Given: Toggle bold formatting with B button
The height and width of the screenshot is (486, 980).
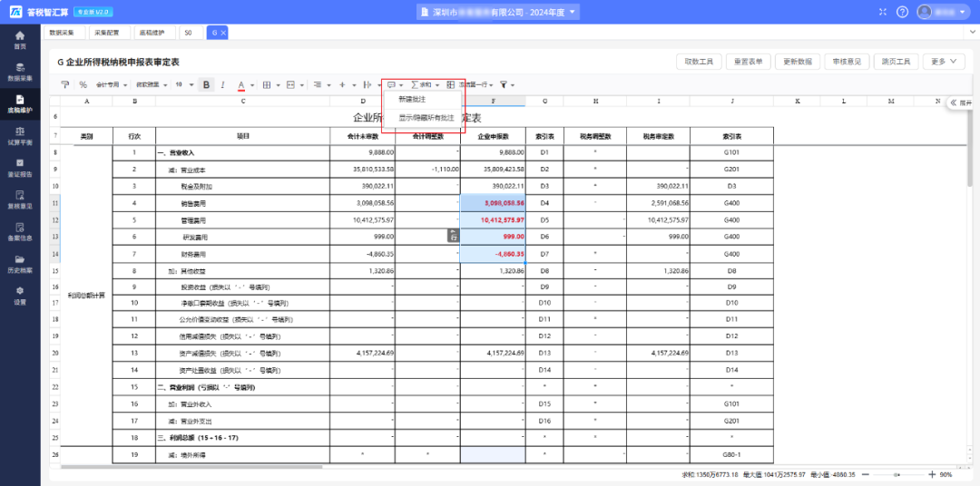Looking at the screenshot, I should 206,85.
